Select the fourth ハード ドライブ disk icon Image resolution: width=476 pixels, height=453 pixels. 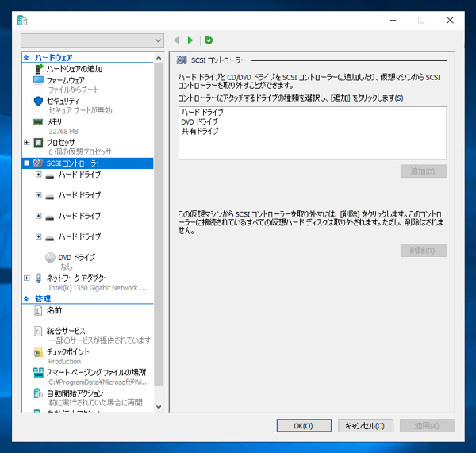coord(50,238)
